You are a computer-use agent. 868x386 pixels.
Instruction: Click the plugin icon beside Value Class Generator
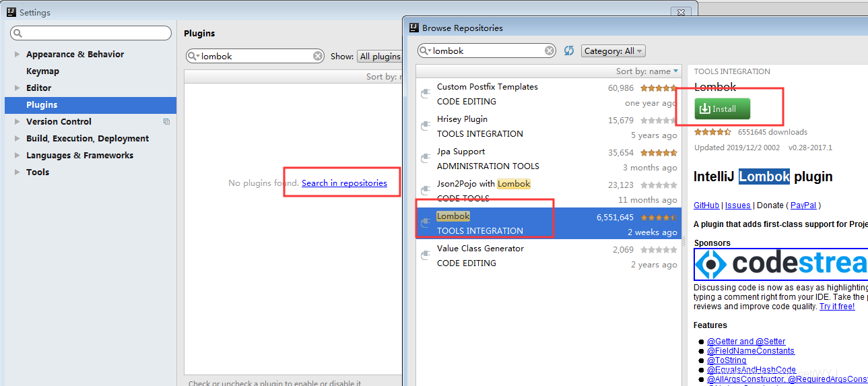click(425, 255)
